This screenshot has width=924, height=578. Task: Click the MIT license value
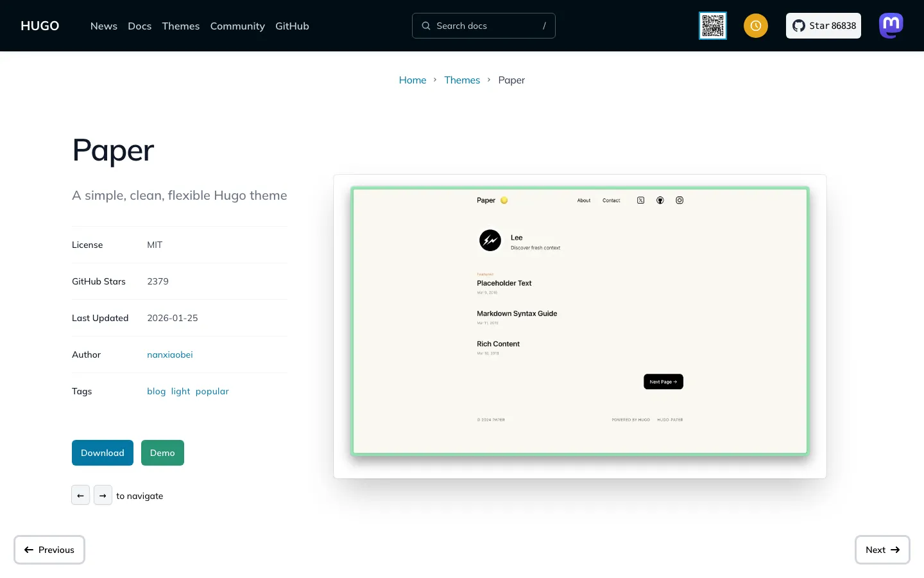coord(155,245)
